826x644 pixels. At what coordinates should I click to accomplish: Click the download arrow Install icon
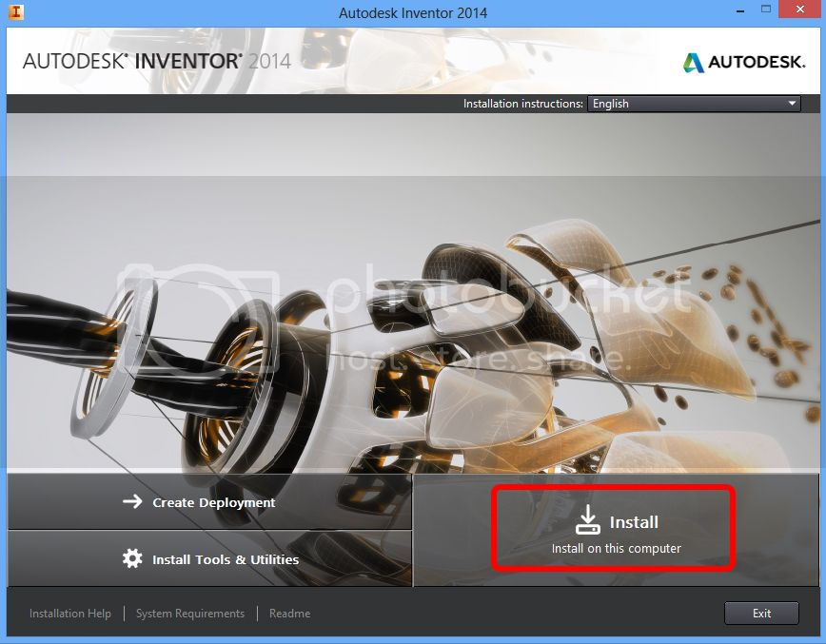[587, 519]
